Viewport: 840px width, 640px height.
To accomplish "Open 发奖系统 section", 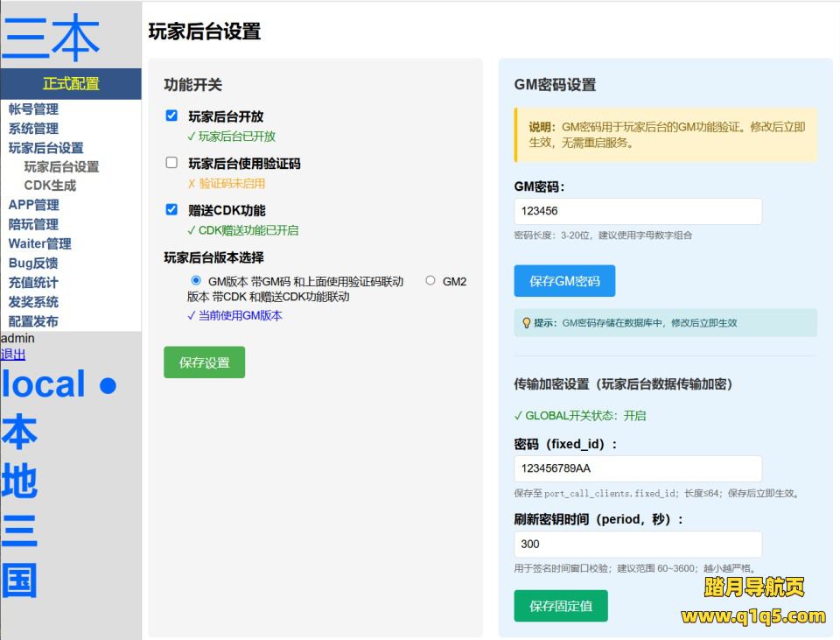I will click(x=33, y=301).
